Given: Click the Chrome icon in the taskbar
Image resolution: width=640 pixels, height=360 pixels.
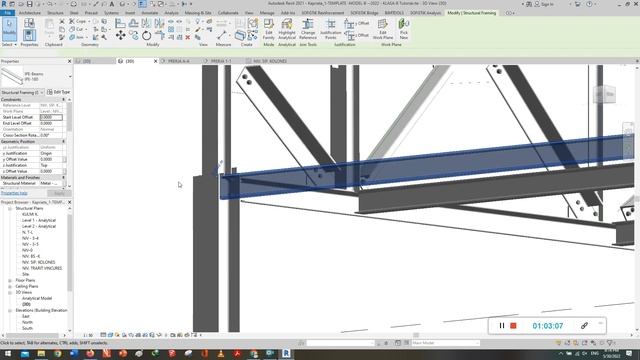Looking at the screenshot, I should click(58, 353).
